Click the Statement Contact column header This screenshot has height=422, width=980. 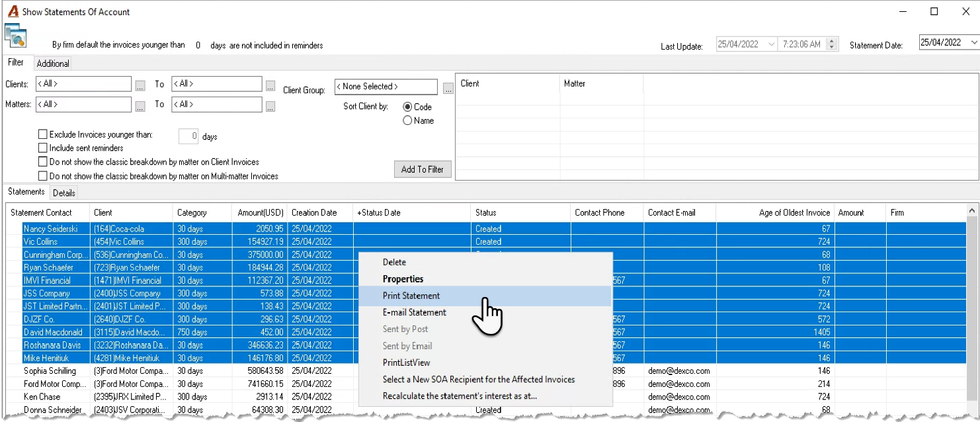click(48, 213)
